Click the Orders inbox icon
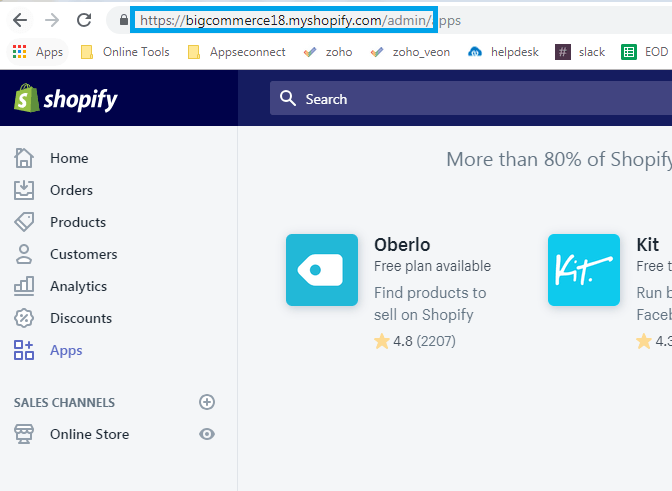The image size is (672, 491). coord(24,190)
